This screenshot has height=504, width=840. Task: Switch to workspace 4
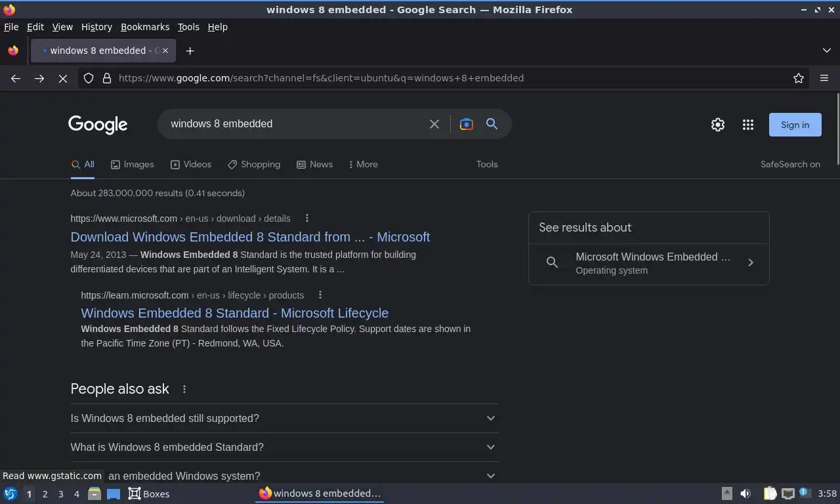click(x=76, y=494)
